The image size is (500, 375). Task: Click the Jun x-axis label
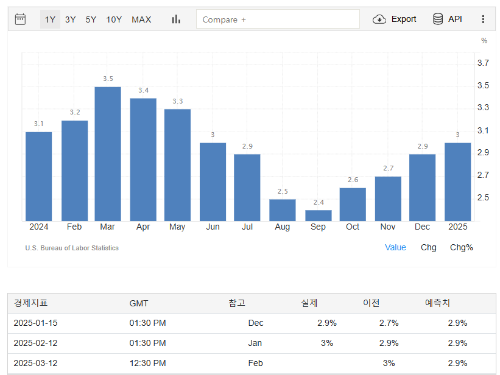213,227
